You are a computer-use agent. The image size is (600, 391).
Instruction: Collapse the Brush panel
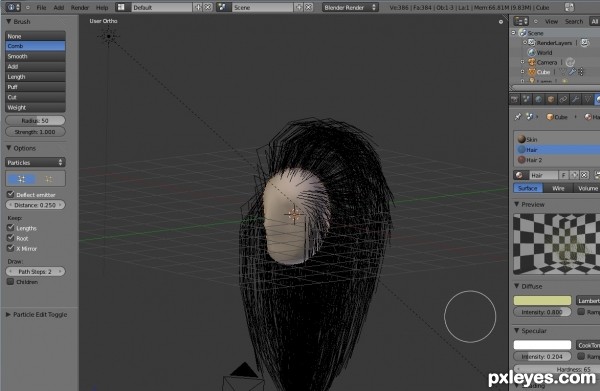pyautogui.click(x=8, y=21)
